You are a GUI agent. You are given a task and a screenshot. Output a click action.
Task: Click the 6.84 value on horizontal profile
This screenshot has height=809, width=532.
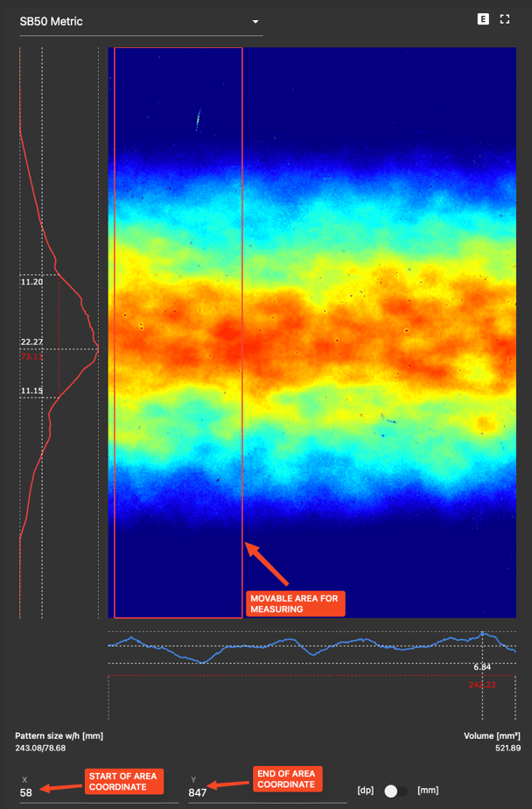coord(482,667)
